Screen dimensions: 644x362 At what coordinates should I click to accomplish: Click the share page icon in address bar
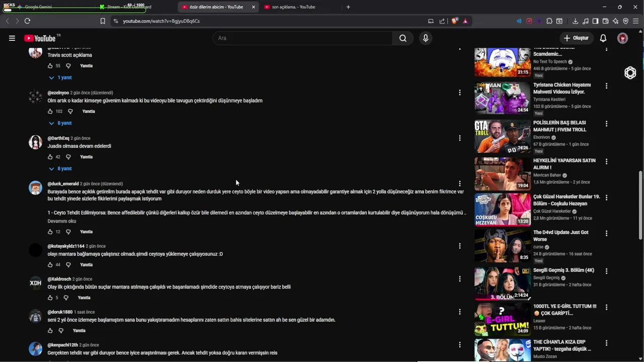pyautogui.click(x=442, y=21)
